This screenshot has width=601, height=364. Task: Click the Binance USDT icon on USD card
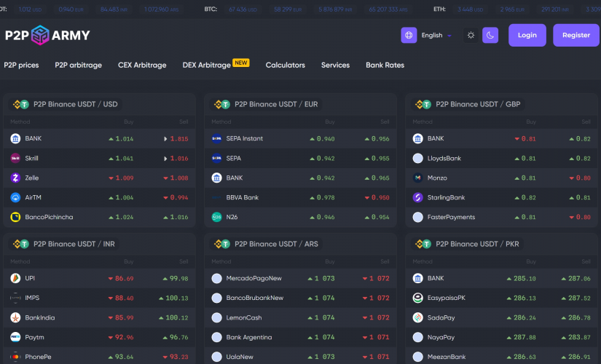click(x=20, y=104)
